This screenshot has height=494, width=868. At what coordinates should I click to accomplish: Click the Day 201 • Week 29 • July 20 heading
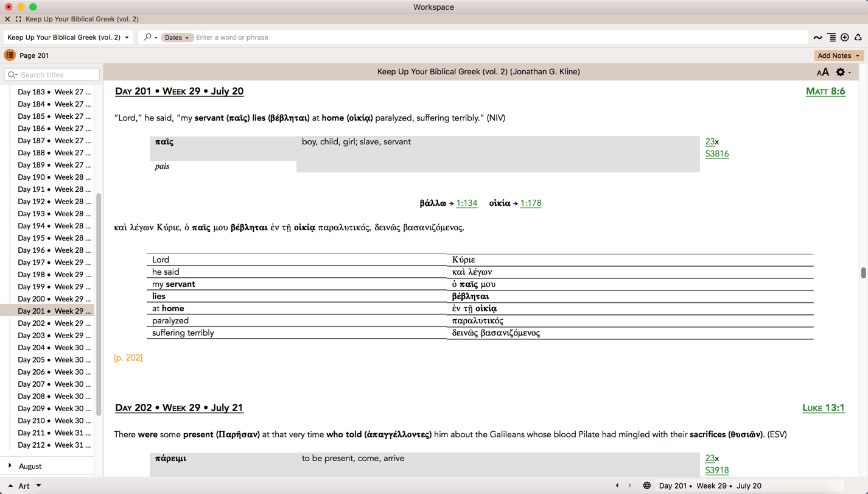179,91
